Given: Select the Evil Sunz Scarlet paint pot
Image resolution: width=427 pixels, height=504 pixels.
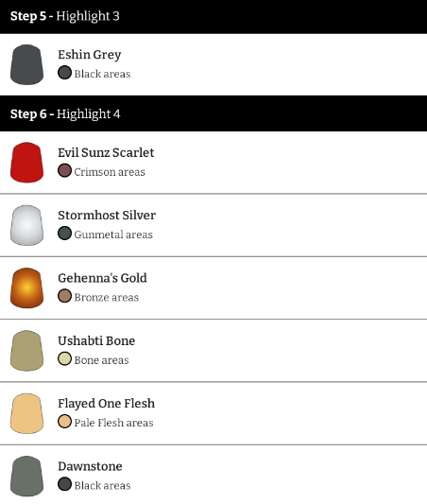Looking at the screenshot, I should coord(27,163).
